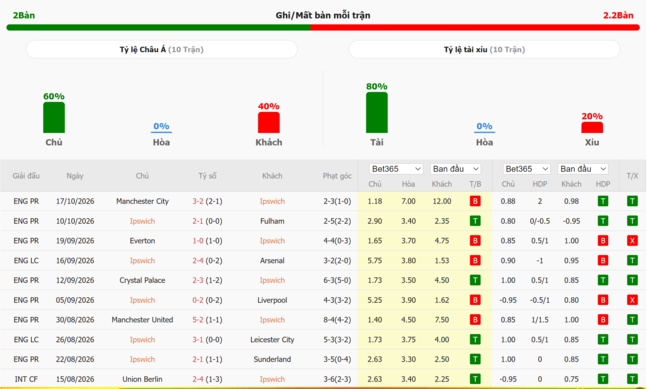Click T/X badge in Ipswich vs Arsenal row
The width and height of the screenshot is (650, 389).
pos(632,260)
